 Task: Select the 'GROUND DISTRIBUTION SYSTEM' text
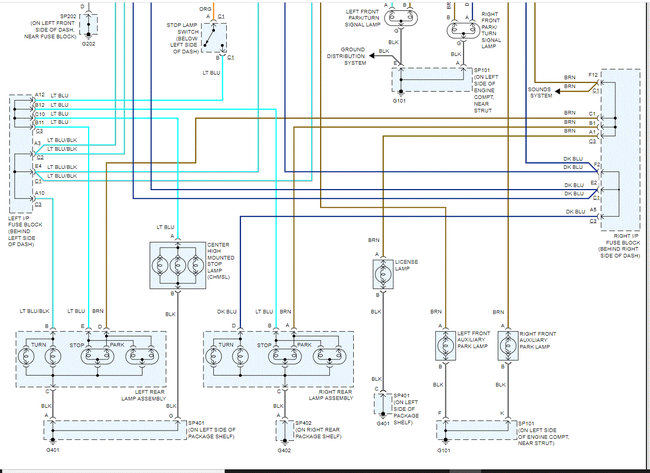coord(347,56)
